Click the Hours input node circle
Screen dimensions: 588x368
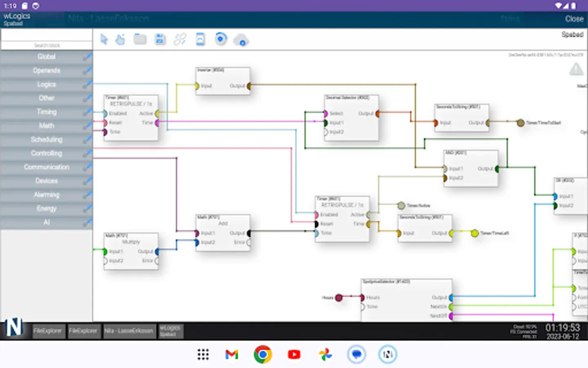coord(339,297)
